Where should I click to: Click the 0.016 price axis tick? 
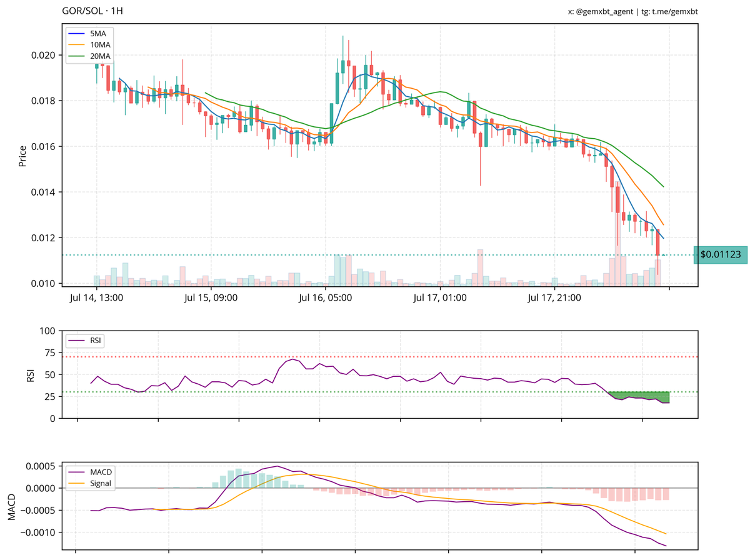44,146
